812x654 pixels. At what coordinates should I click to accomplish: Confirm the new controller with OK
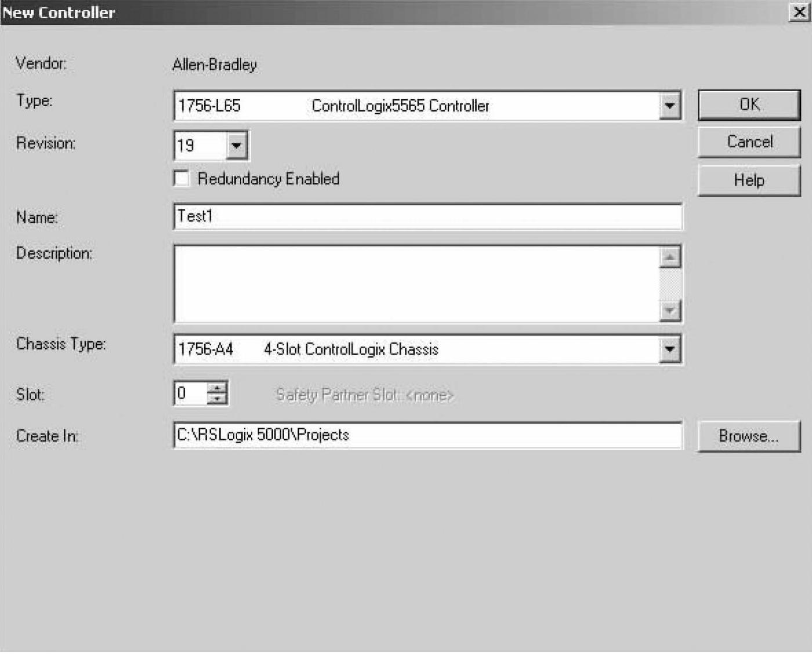[749, 105]
